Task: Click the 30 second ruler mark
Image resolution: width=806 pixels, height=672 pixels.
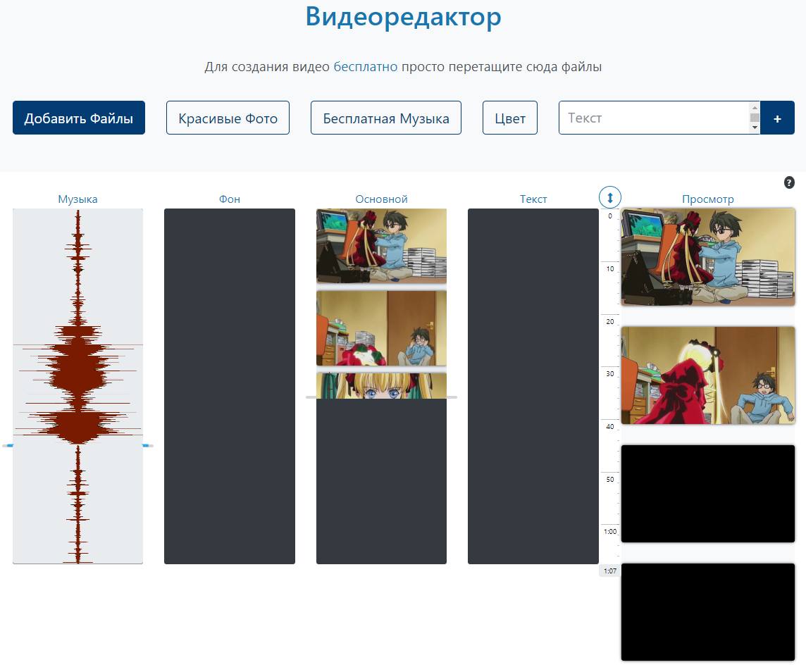Action: pyautogui.click(x=609, y=374)
